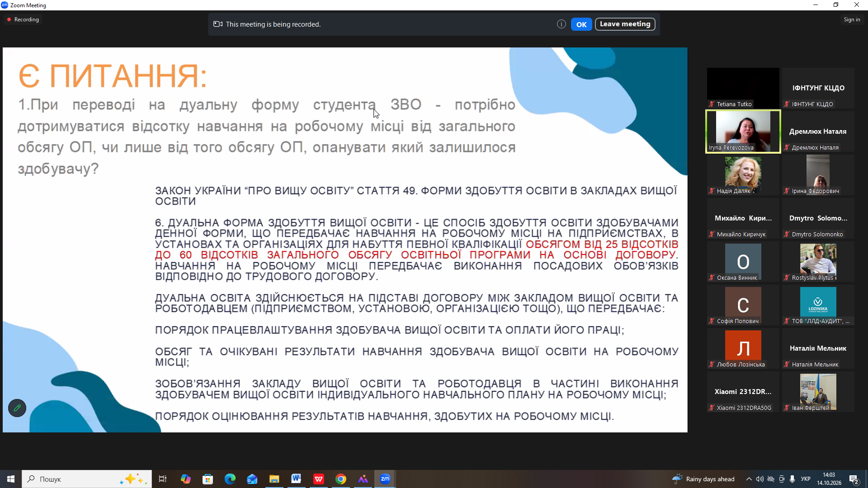
Task: Select Надія Даляк participant tile
Action: click(x=743, y=175)
